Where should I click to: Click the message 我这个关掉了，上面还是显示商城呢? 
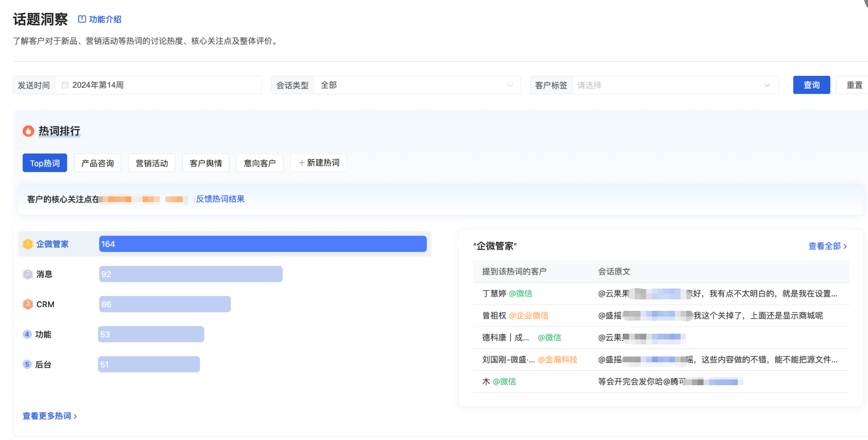[x=758, y=316]
